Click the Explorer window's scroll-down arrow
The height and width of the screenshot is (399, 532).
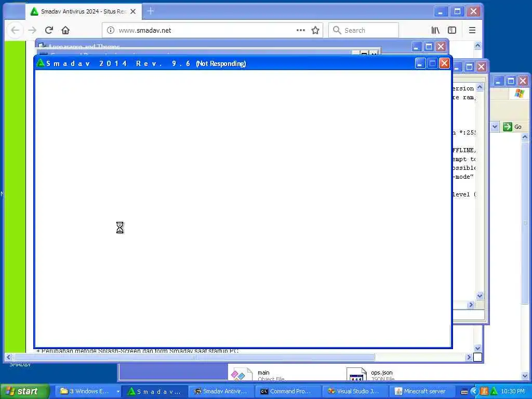[525, 376]
